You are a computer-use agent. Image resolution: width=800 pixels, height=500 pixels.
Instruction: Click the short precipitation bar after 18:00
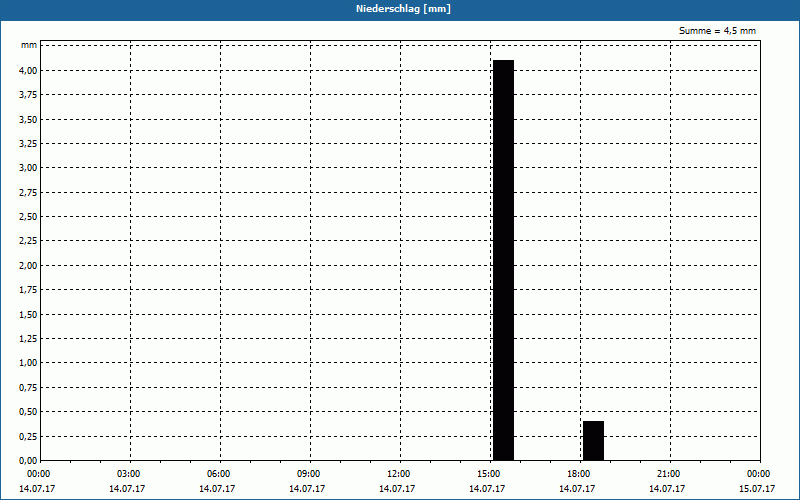tap(593, 441)
